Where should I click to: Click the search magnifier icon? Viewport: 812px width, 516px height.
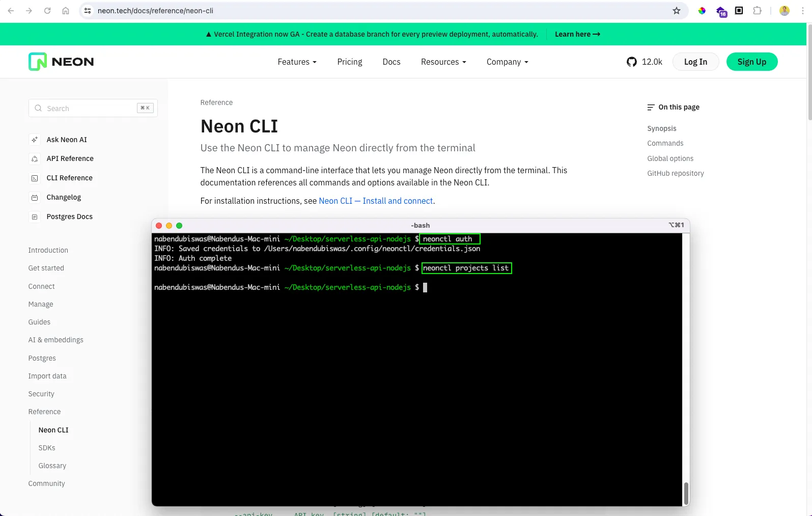pyautogui.click(x=38, y=108)
